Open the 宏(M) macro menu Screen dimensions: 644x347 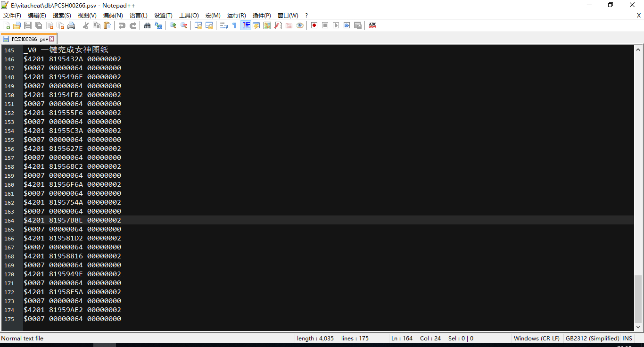coord(213,16)
